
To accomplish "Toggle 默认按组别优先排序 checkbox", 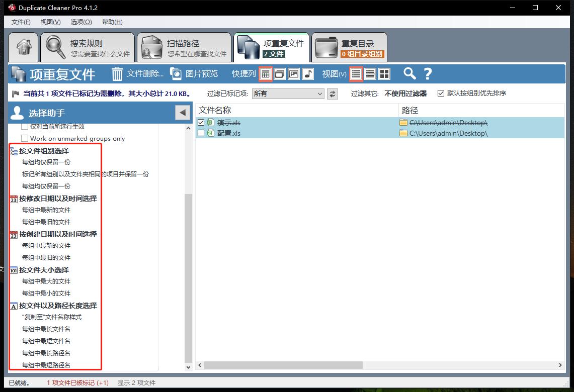I will point(441,93).
